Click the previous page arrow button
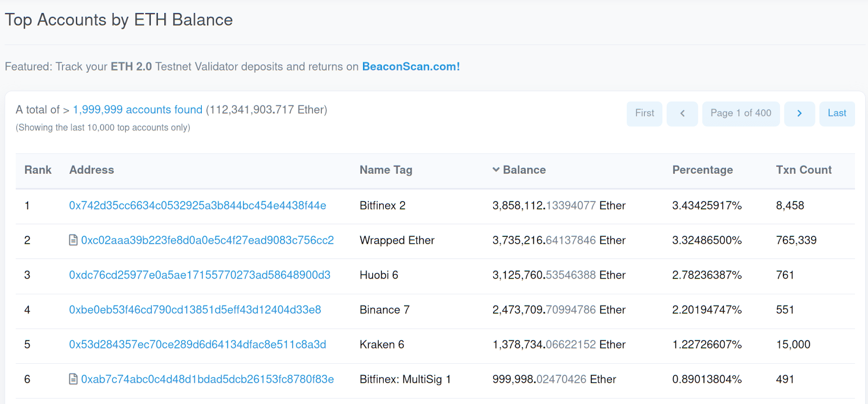Screen dimensions: 868x404 coord(682,113)
